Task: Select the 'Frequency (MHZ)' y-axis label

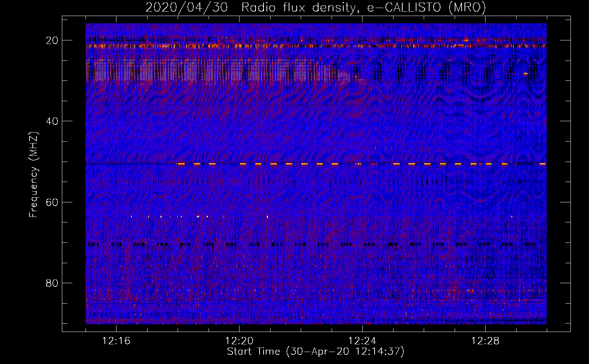Action: point(33,175)
